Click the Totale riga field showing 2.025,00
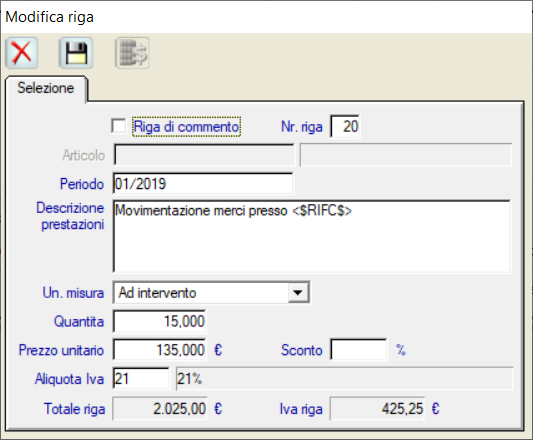533x440 pixels. (160, 408)
